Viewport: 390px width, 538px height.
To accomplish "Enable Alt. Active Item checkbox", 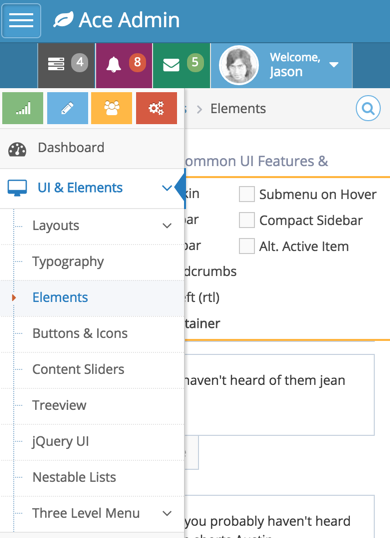I will click(247, 246).
